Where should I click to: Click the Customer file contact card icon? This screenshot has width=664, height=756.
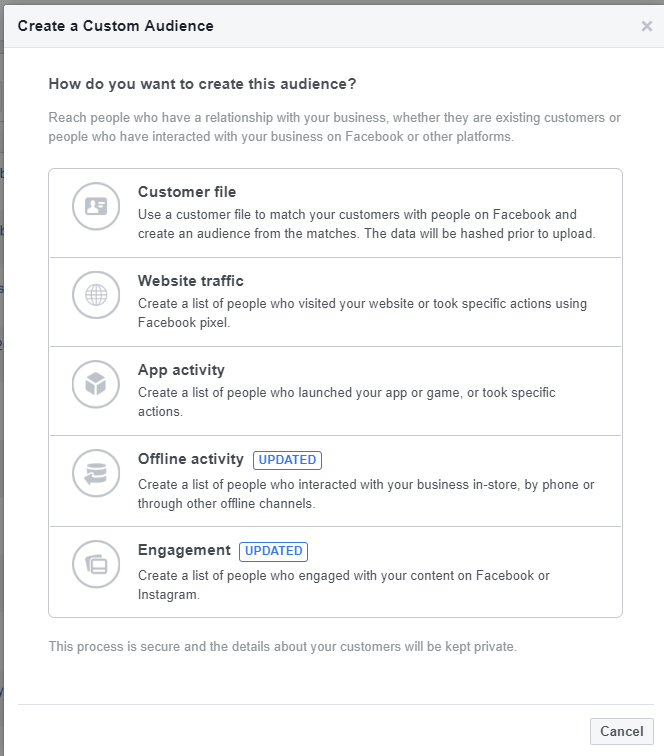pyautogui.click(x=96, y=207)
